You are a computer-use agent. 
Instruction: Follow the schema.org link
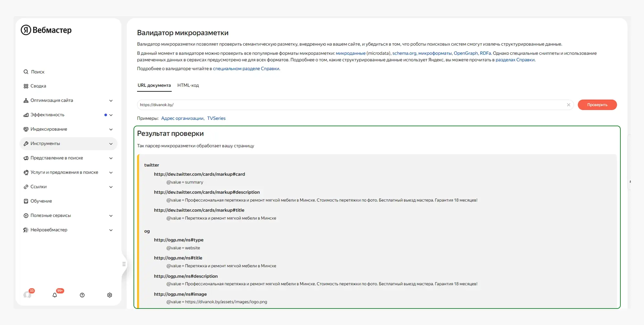[404, 53]
